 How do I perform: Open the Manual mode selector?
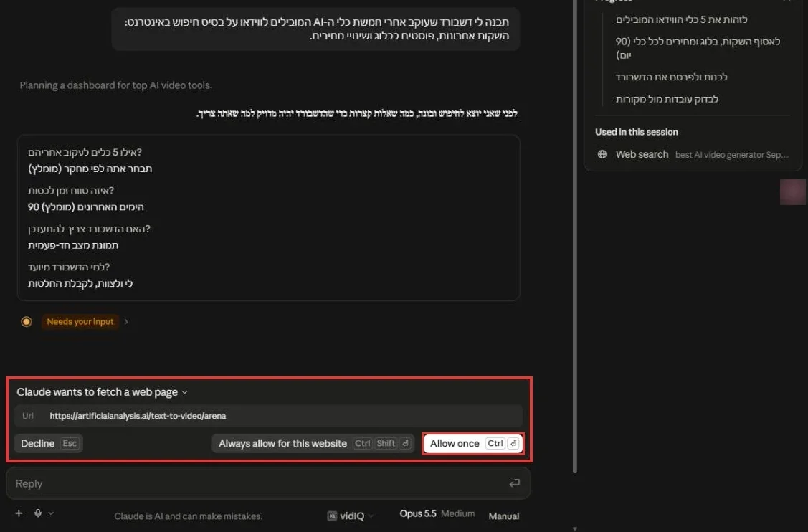click(x=503, y=516)
